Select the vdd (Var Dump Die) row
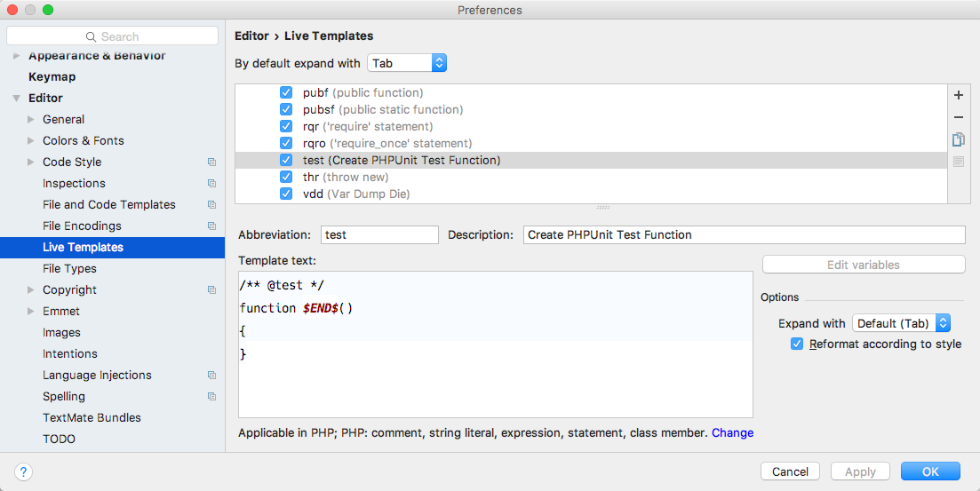 click(x=591, y=194)
